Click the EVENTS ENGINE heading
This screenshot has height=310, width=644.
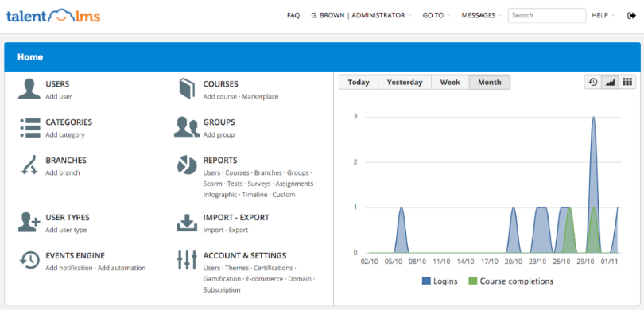click(76, 255)
